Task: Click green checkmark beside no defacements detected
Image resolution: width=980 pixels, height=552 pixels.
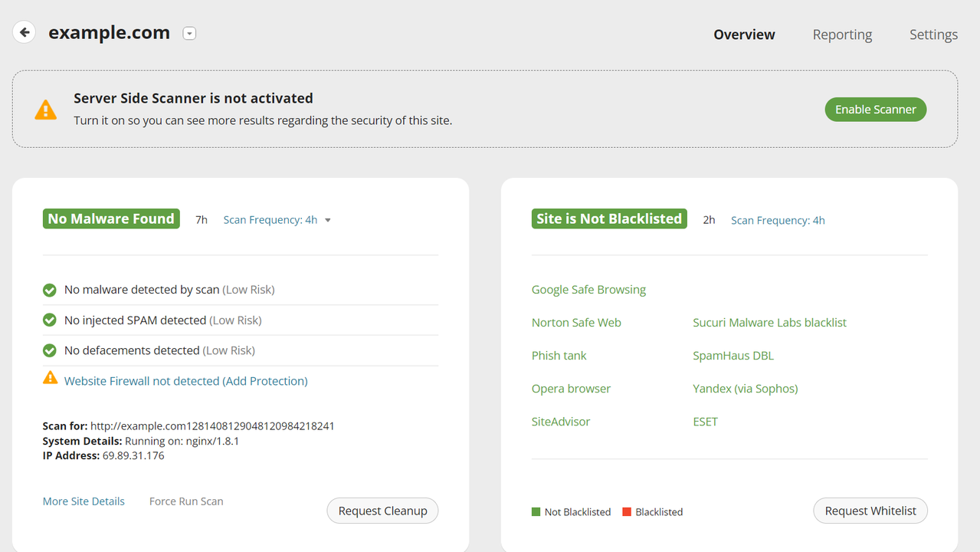Action: (50, 350)
